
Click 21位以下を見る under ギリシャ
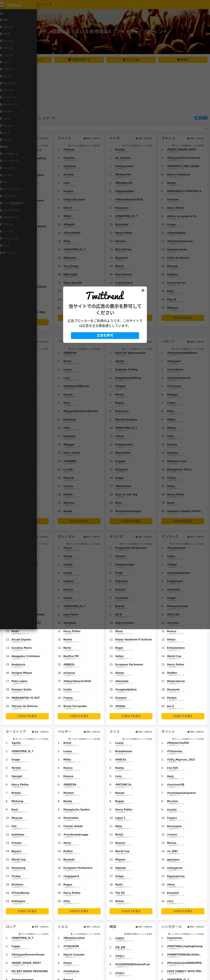pyautogui.click(x=183, y=911)
